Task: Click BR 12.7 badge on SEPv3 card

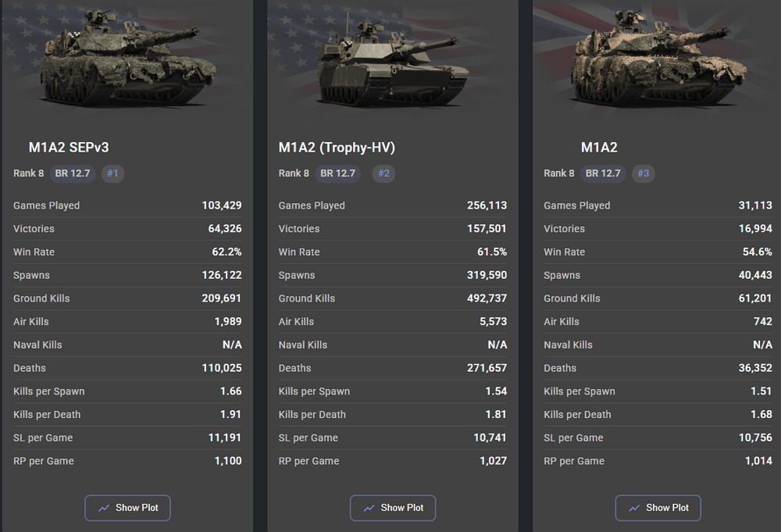Action: [73, 173]
